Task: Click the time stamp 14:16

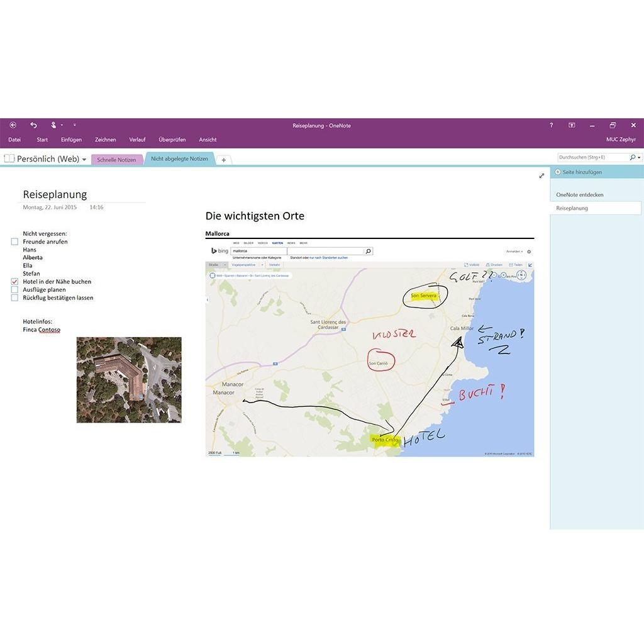Action: [96, 208]
